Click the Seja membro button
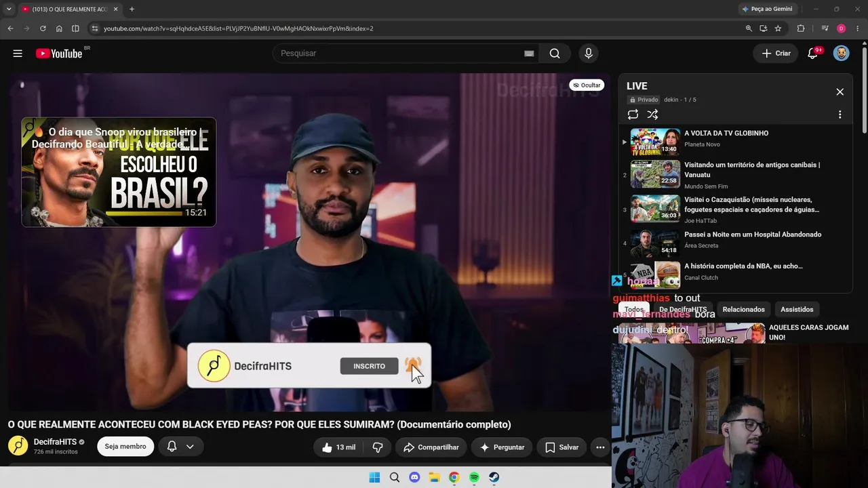Viewport: 868px width, 488px height. pyautogui.click(x=125, y=447)
